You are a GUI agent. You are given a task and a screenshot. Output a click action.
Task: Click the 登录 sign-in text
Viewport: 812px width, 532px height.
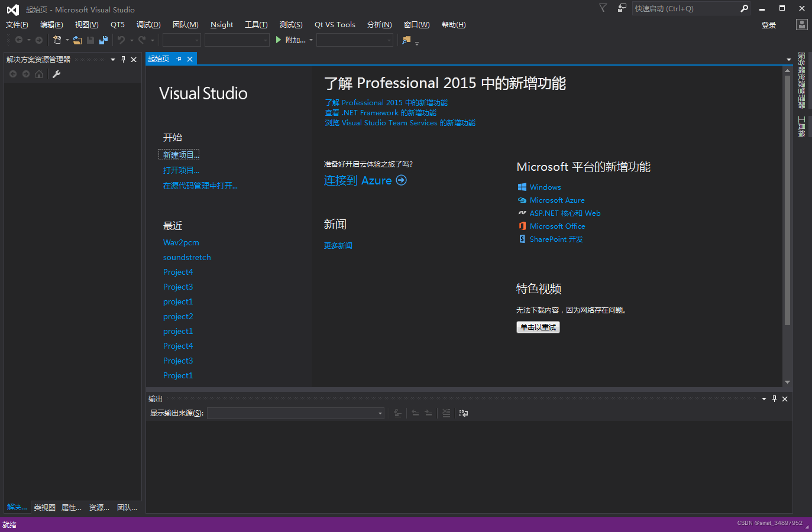pyautogui.click(x=769, y=25)
